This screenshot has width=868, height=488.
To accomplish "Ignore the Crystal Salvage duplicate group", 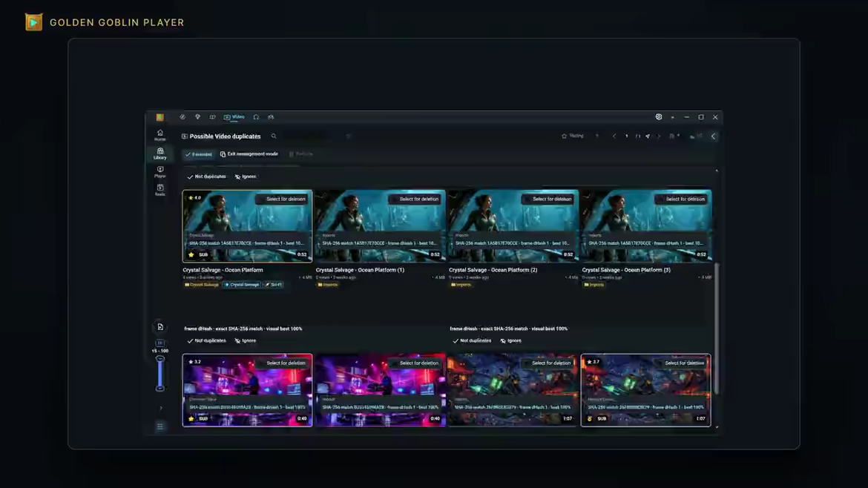I will click(246, 177).
